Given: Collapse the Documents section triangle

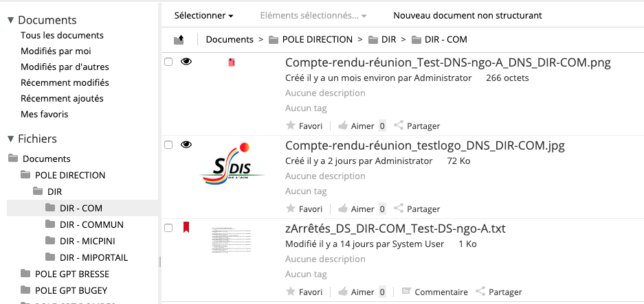Looking at the screenshot, I should (x=11, y=20).
